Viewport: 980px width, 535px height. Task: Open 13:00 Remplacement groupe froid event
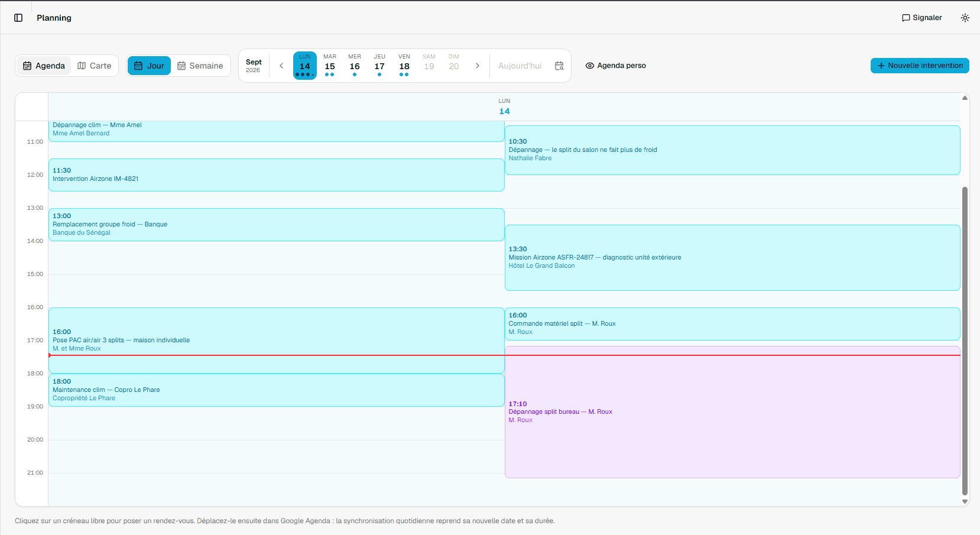[276, 225]
